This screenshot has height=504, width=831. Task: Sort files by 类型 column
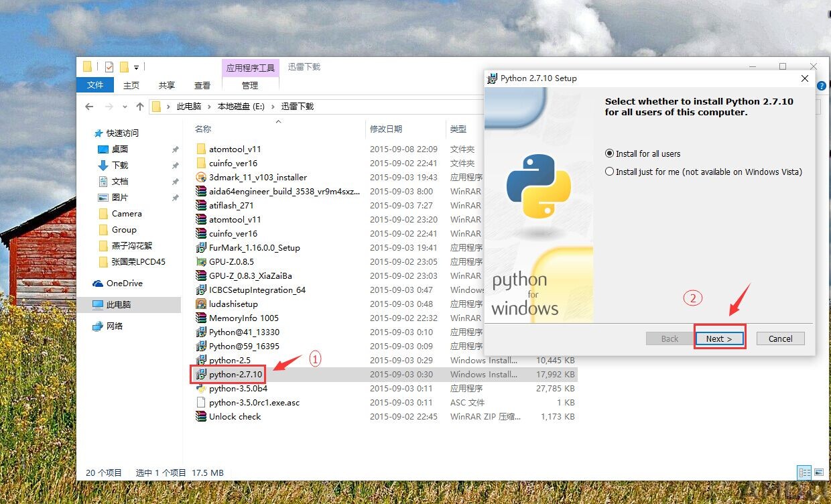click(x=458, y=129)
